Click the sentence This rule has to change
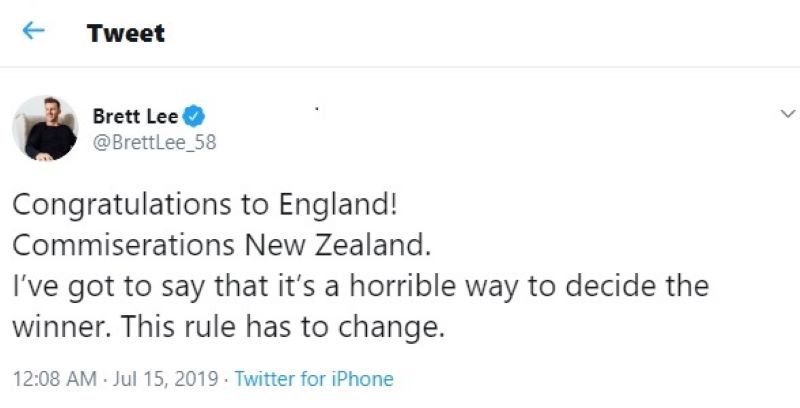The width and height of the screenshot is (800, 408). [x=283, y=328]
